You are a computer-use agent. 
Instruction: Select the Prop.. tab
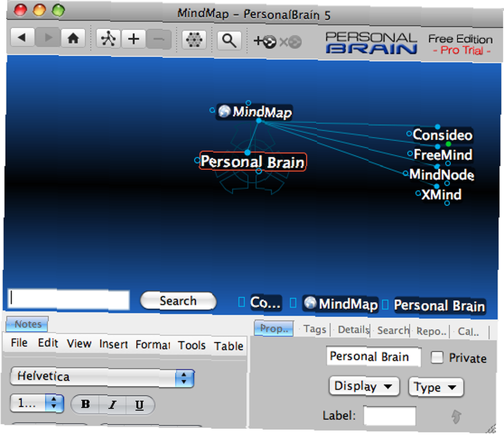[274, 329]
